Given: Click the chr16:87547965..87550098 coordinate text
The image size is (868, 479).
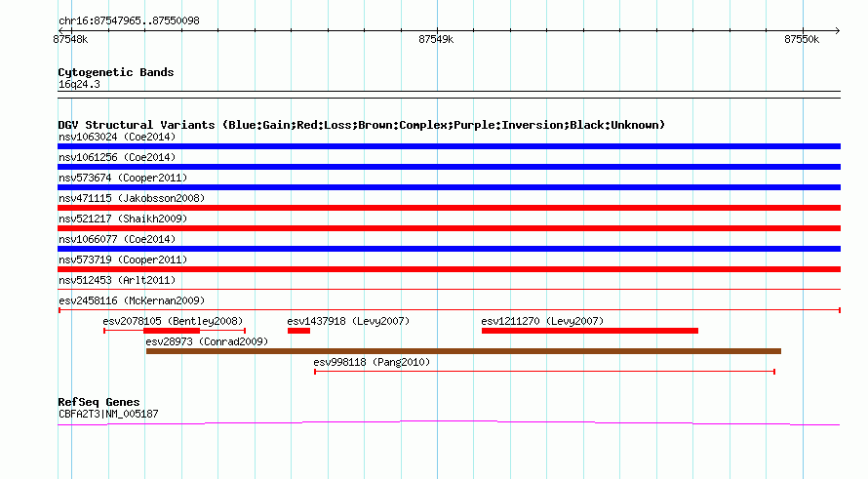Looking at the screenshot, I should point(129,20).
